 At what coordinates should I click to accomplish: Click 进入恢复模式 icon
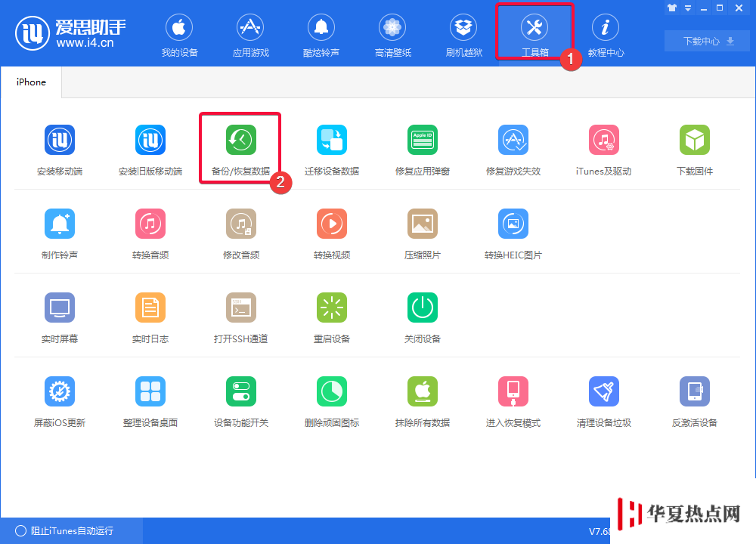[513, 391]
